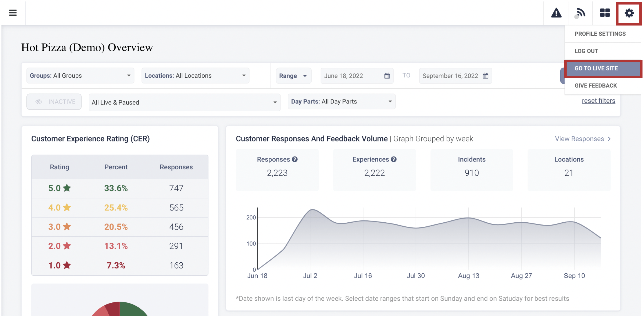Click the 20.5% percent value
The image size is (644, 316).
point(116,227)
